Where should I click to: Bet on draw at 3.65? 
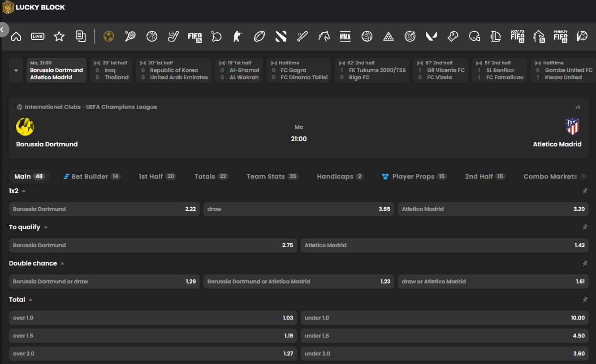(x=299, y=209)
